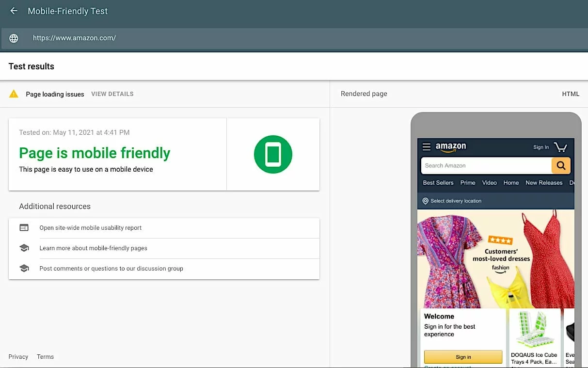
Task: Select the Rendered page tab
Action: 364,94
